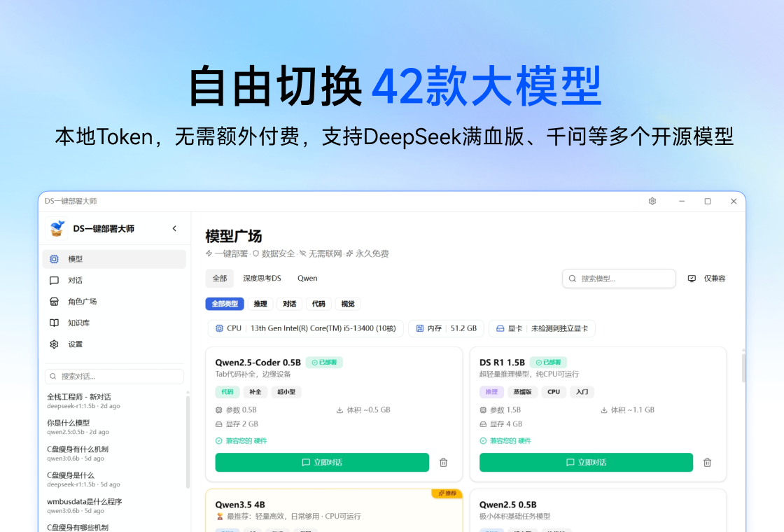This screenshot has width=784, height=532.
Task: Open conversation 你是什么模型
Action: coord(115,427)
